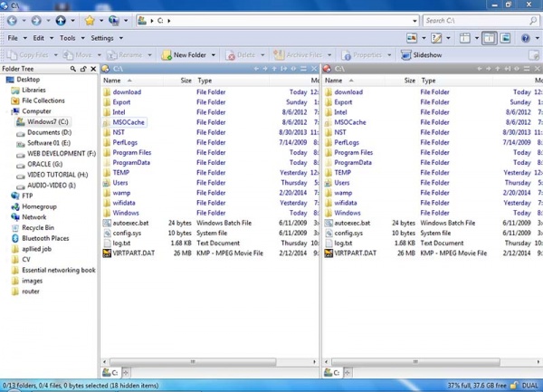
Task: Open the File menu
Action: point(13,38)
